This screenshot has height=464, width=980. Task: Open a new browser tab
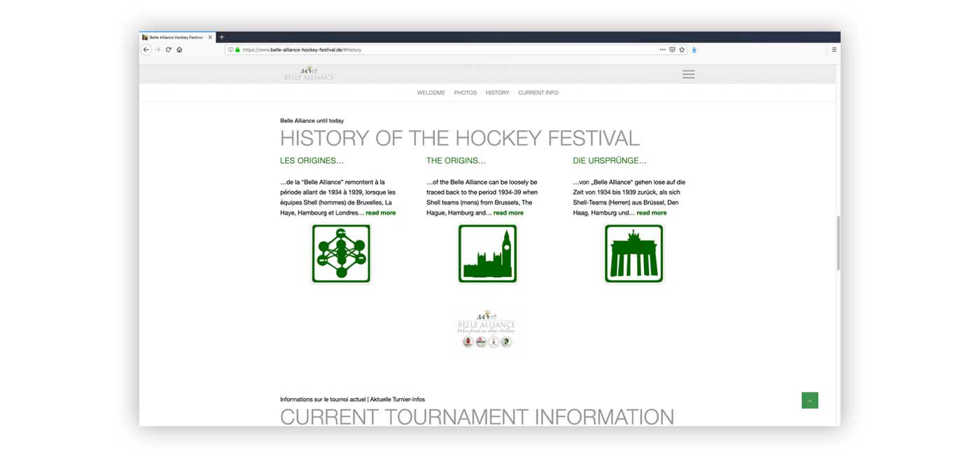click(222, 37)
